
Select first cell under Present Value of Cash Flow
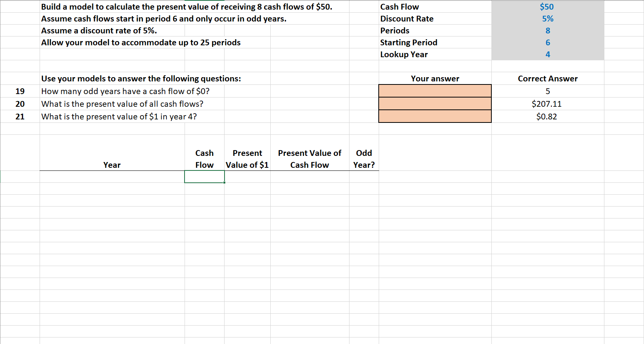tap(310, 177)
